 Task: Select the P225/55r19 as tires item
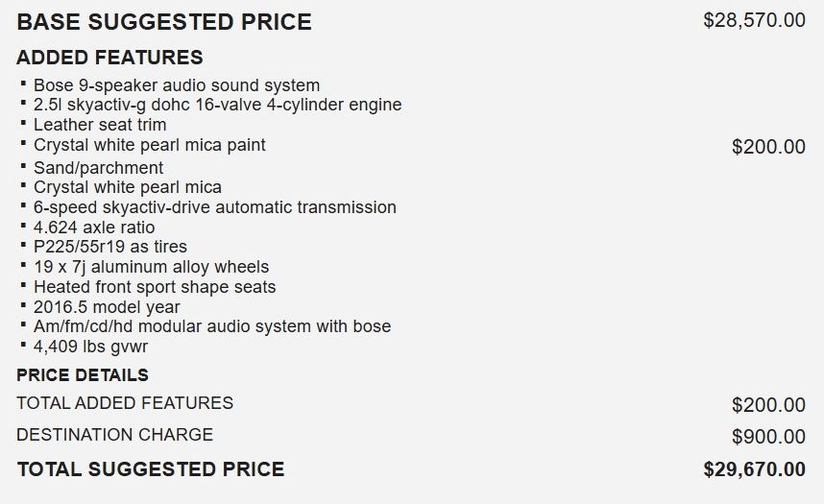pyautogui.click(x=110, y=247)
